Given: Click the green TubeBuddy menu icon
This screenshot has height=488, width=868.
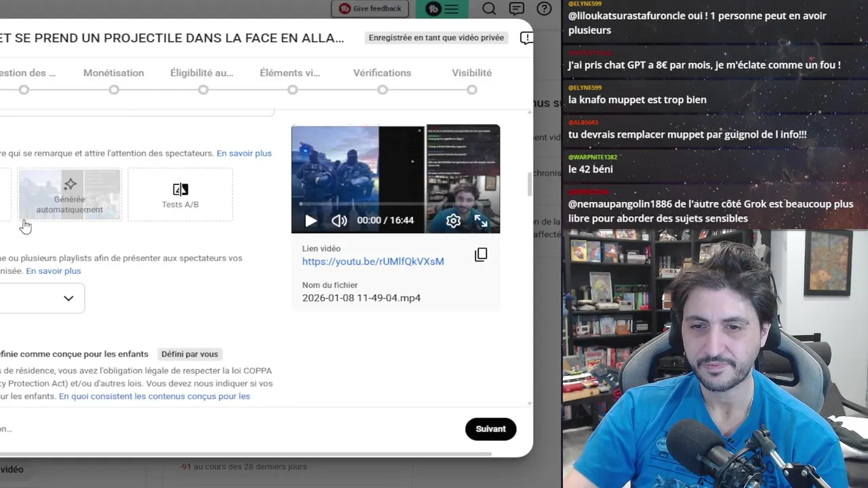Looking at the screenshot, I should 443,9.
